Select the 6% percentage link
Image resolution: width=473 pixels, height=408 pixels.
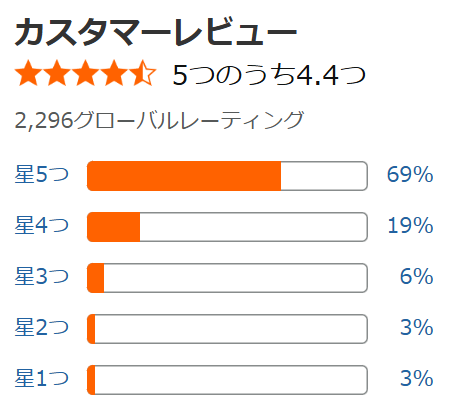[x=417, y=276]
